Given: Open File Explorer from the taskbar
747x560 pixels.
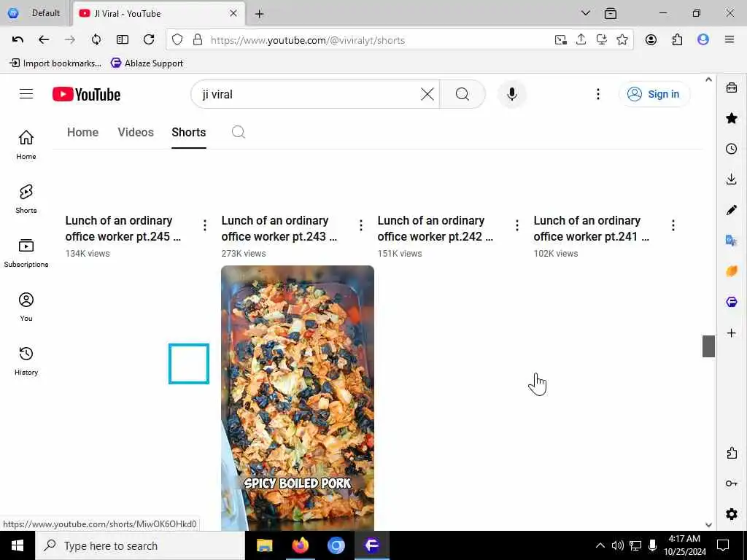Looking at the screenshot, I should (264, 545).
